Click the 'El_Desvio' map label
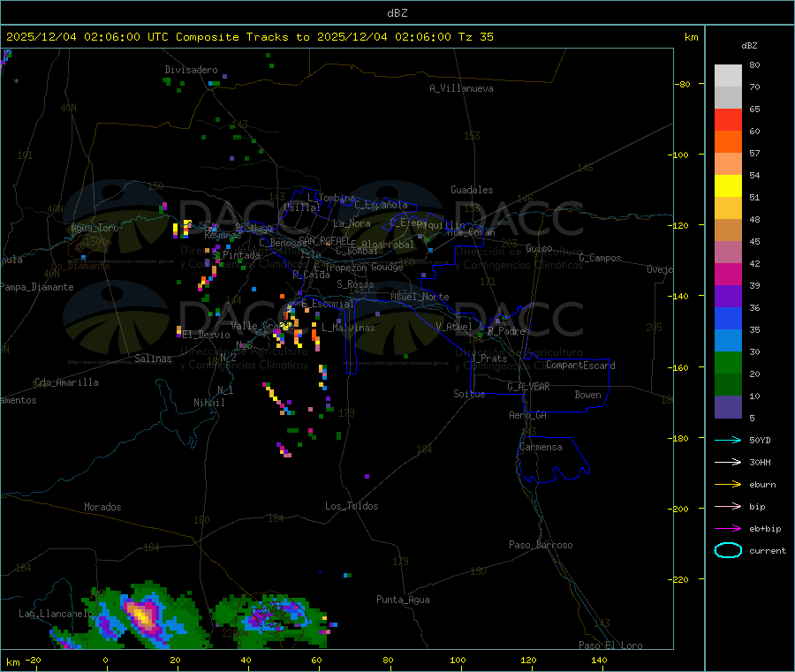The height and width of the screenshot is (672, 795). click(x=207, y=335)
